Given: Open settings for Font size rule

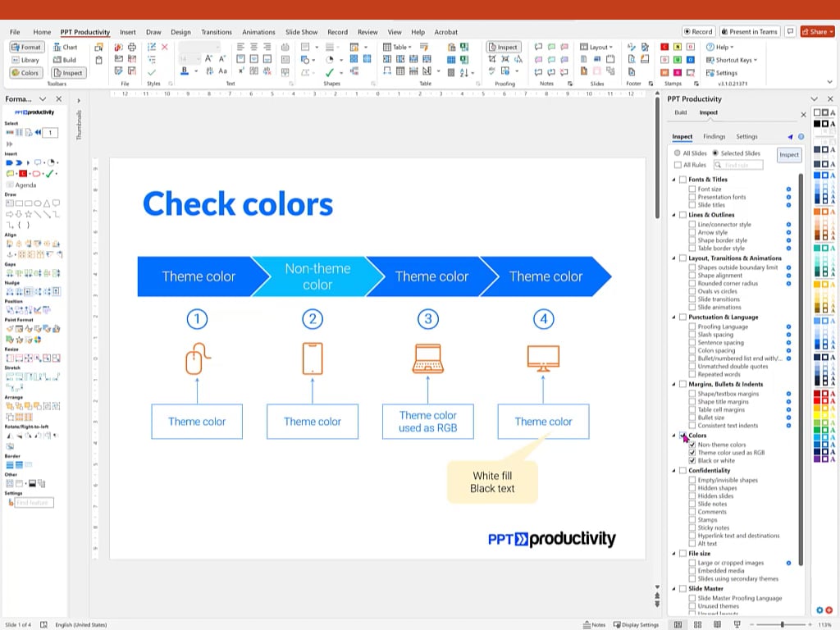Looking at the screenshot, I should 788,189.
